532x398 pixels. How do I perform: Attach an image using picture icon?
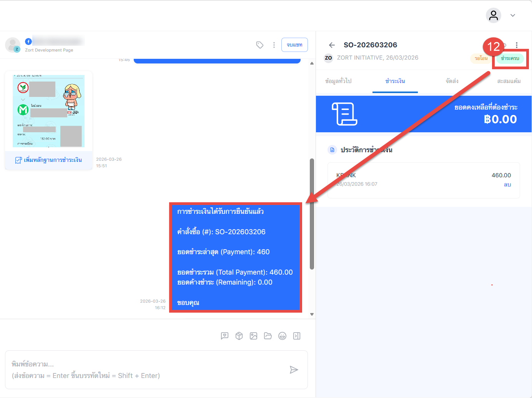[253, 336]
